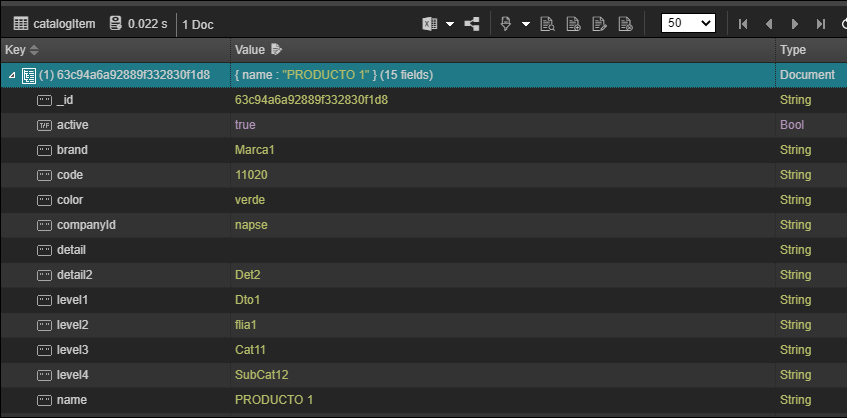The width and height of the screenshot is (850, 418).
Task: Click the PRODUCTO 1 name value
Action: [x=273, y=400]
